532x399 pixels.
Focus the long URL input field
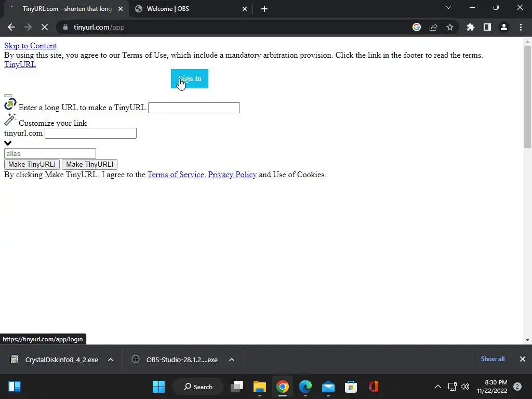[194, 108]
